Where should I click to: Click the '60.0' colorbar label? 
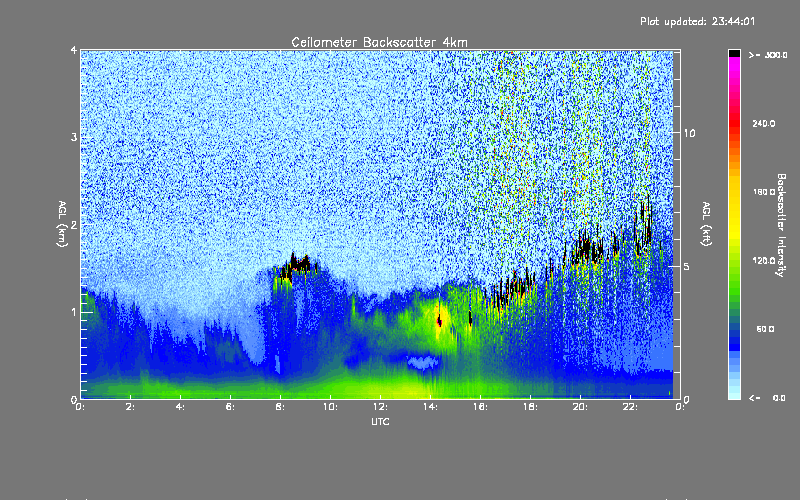tap(765, 329)
